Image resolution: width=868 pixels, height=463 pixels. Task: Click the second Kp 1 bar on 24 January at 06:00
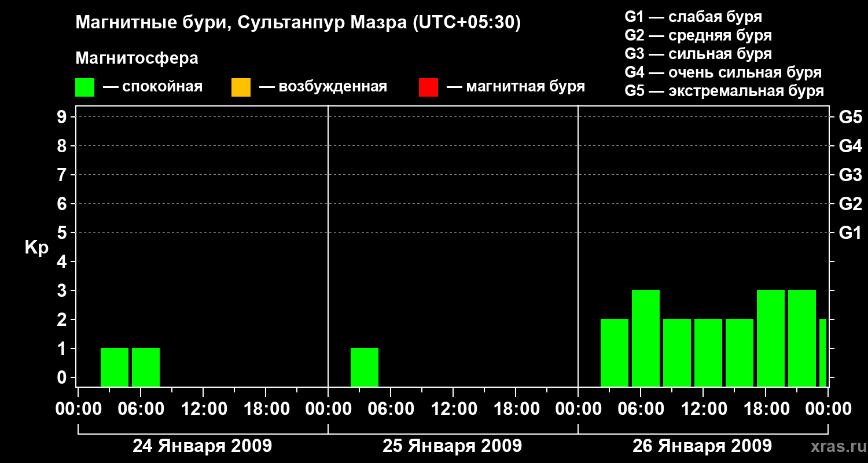click(146, 367)
